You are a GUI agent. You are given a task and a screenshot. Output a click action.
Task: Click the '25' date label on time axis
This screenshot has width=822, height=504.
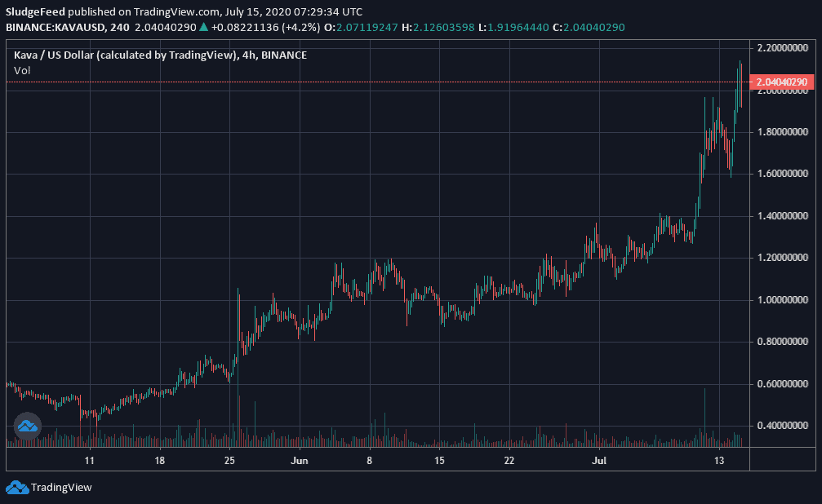point(229,461)
